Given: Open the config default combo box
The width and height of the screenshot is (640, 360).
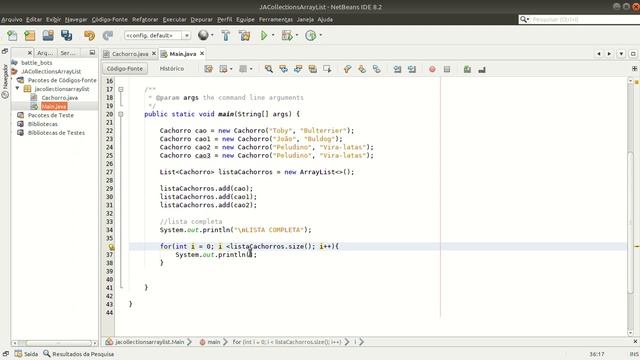Looking at the screenshot, I should 157,36.
